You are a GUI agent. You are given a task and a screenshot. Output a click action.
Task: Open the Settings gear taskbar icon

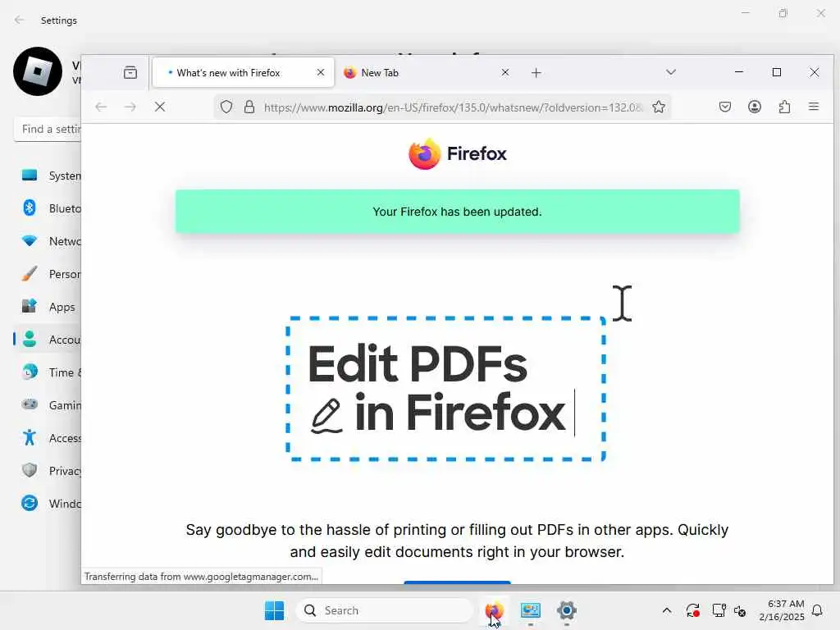click(566, 610)
